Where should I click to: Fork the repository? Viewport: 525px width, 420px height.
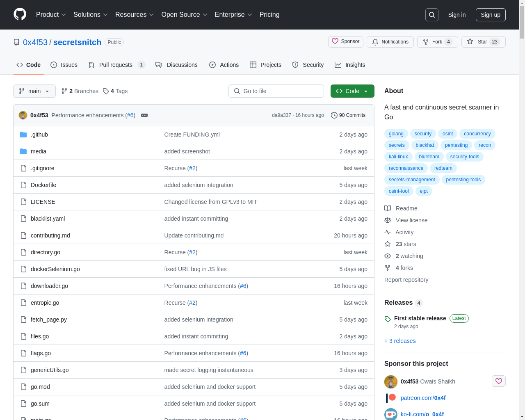pos(437,42)
